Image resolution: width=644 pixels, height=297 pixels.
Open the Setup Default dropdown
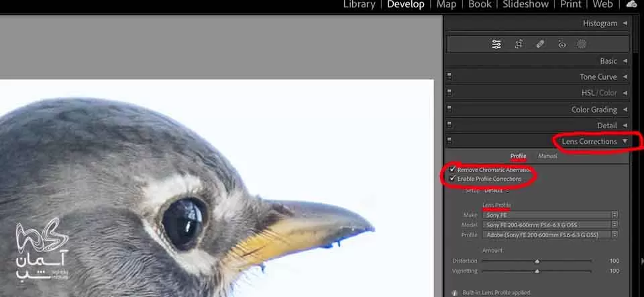coord(496,190)
